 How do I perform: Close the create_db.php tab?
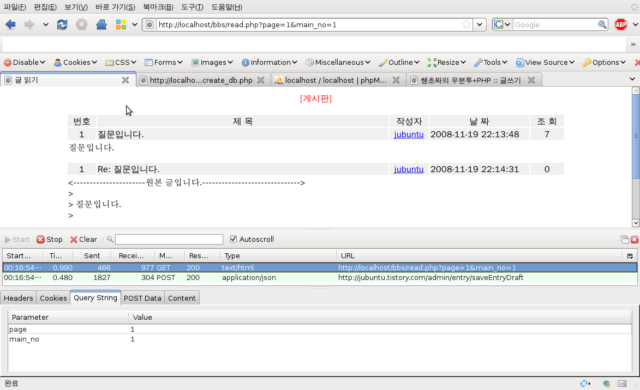coord(261,80)
